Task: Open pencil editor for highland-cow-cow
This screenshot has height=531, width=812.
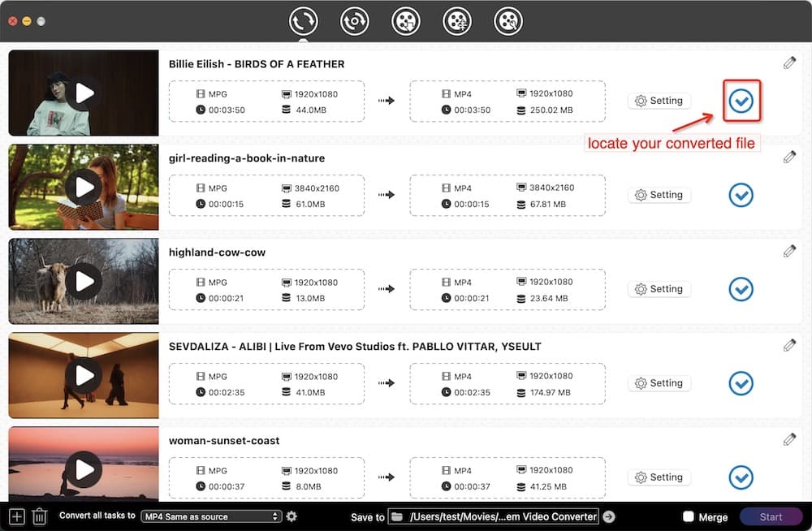Action: pos(789,251)
